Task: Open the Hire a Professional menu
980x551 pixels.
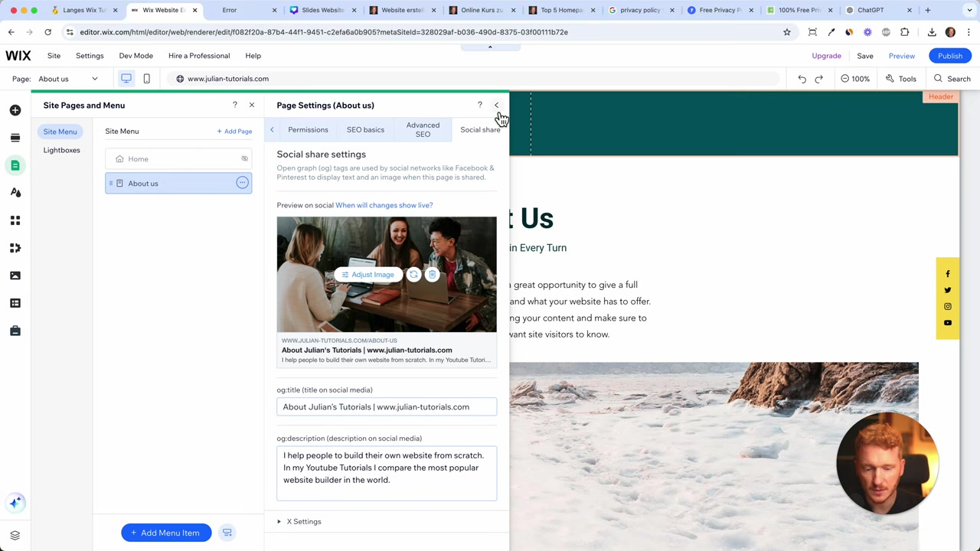Action: coord(199,56)
